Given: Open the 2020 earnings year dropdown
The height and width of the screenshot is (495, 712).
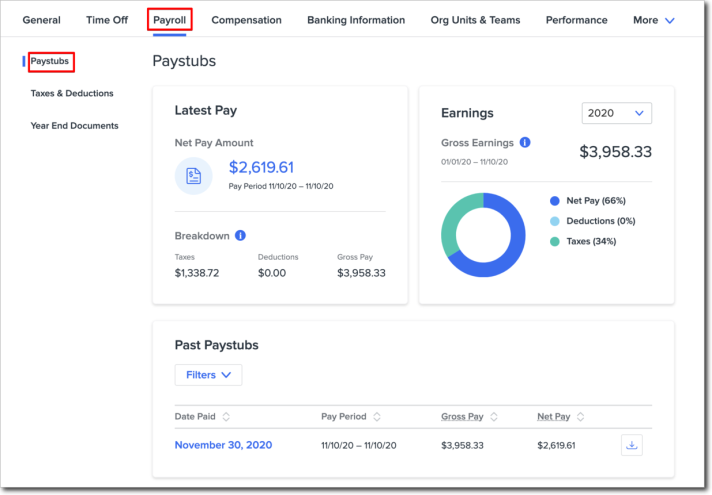Looking at the screenshot, I should click(617, 113).
